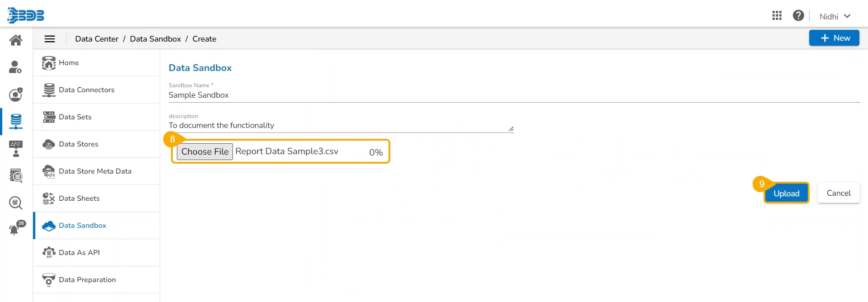Follow the Data Sandbox breadcrumb link
Screen dimensions: 868x302
tap(155, 39)
